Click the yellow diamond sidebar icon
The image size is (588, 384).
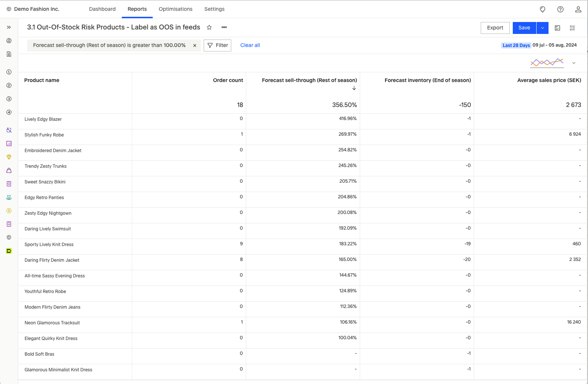tap(9, 157)
